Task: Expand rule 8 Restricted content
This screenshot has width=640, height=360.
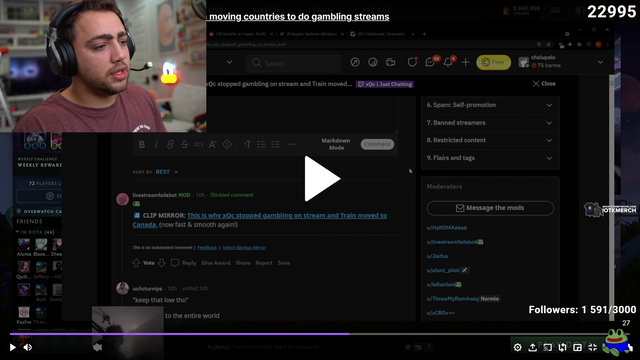Action: [x=490, y=140]
